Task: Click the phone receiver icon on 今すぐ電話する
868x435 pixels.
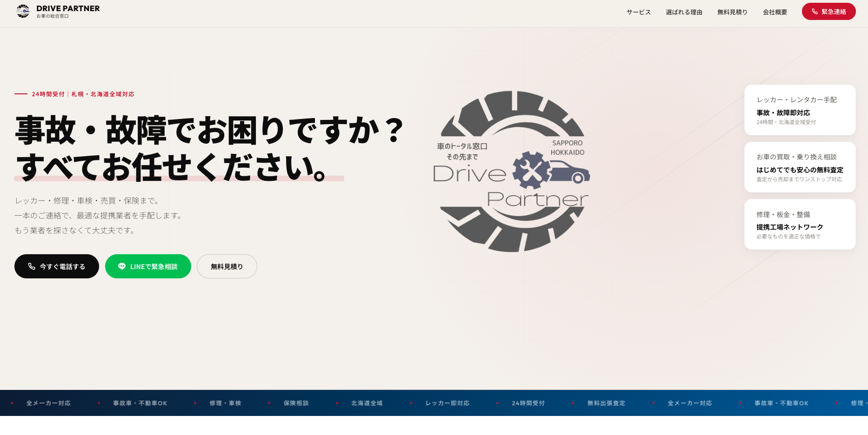Action: click(x=31, y=266)
